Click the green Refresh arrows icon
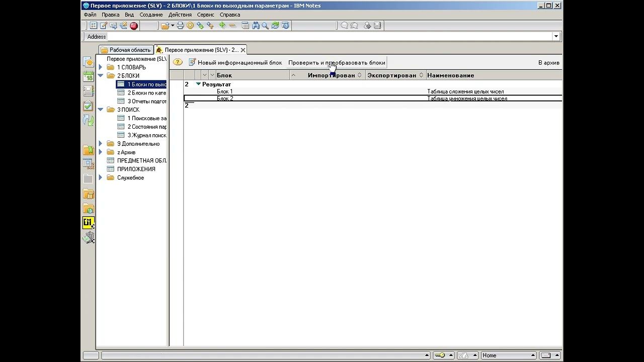This screenshot has height=362, width=644. click(x=275, y=26)
